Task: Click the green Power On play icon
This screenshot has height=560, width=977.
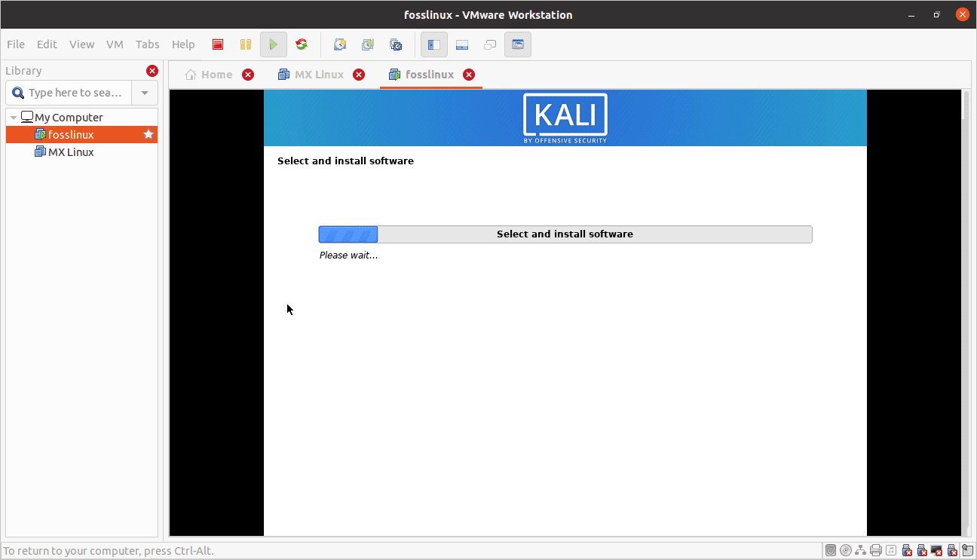Action: point(274,44)
